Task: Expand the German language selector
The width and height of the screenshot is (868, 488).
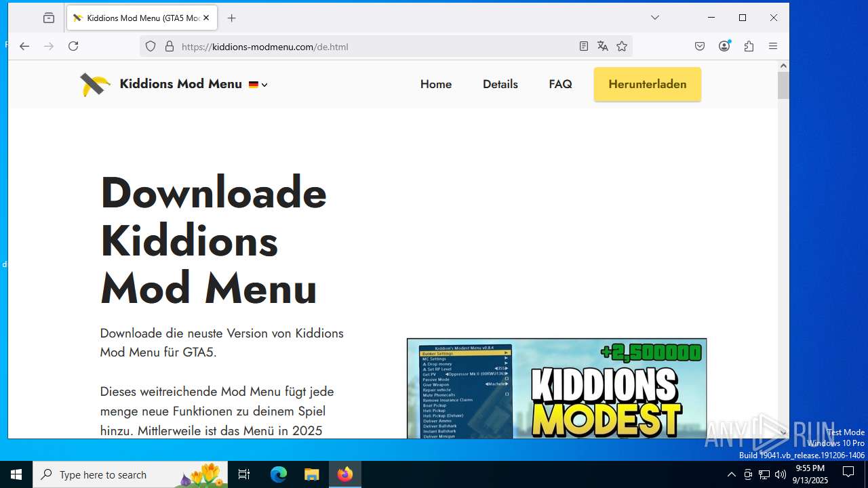Action: click(258, 85)
